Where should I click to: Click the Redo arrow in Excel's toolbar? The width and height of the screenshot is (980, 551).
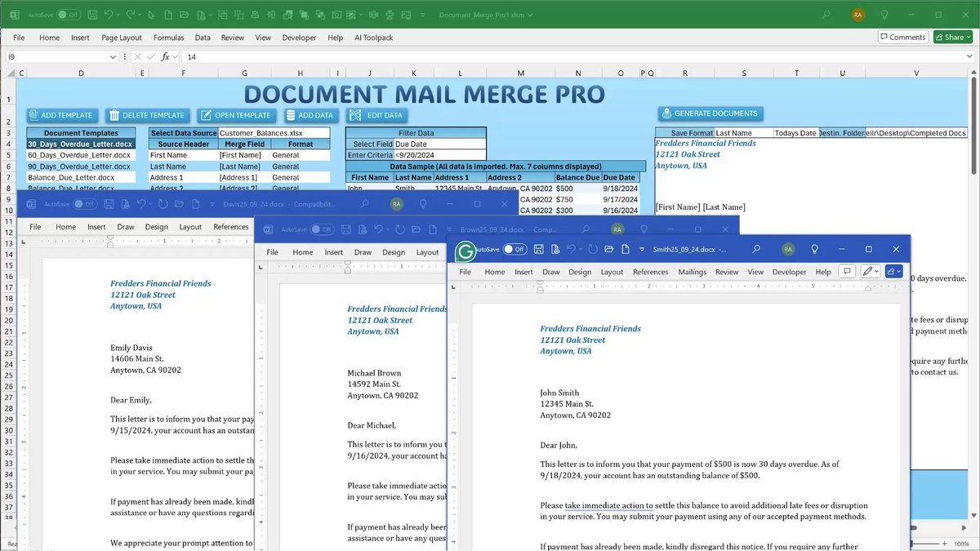[131, 15]
